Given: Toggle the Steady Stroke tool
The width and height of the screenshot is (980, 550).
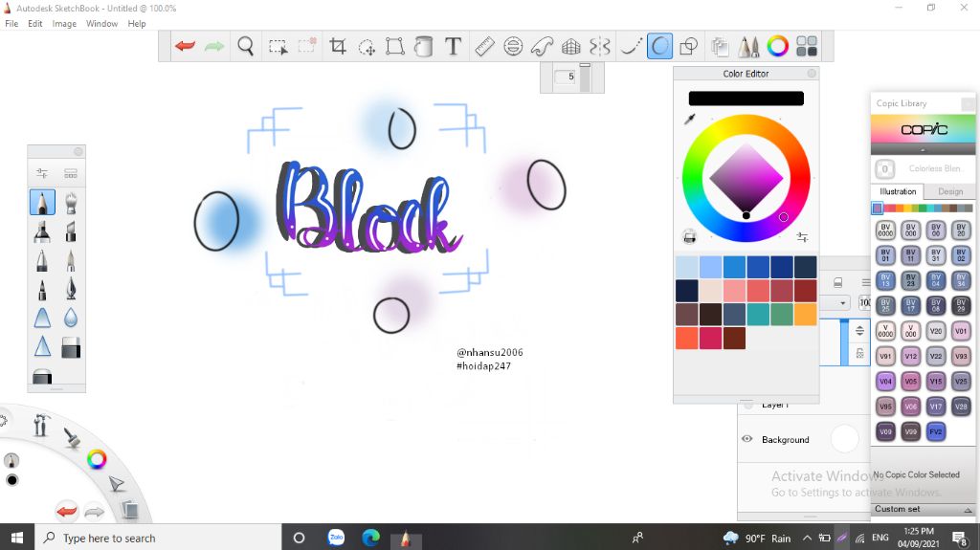Looking at the screenshot, I should [631, 46].
